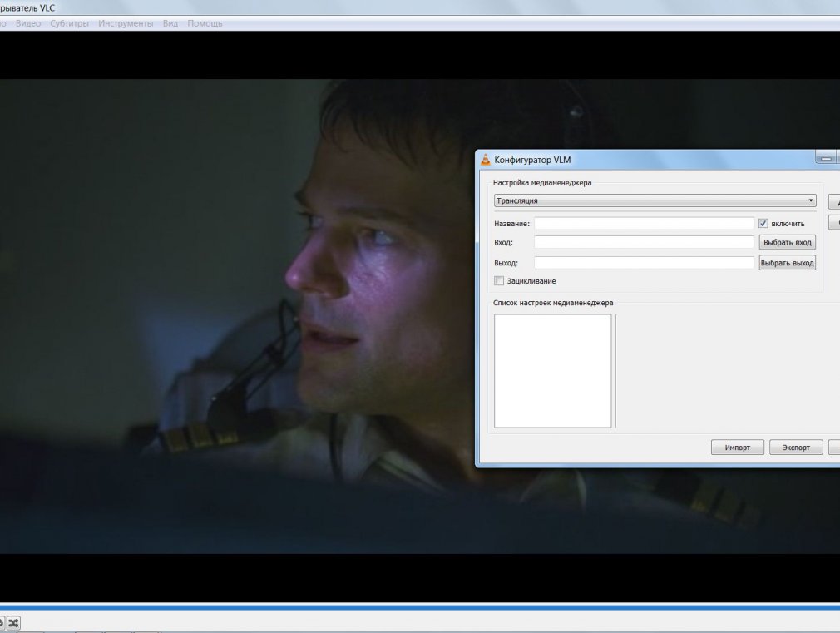Click the VLC cone icon in VLM Configurator title

tap(486, 159)
